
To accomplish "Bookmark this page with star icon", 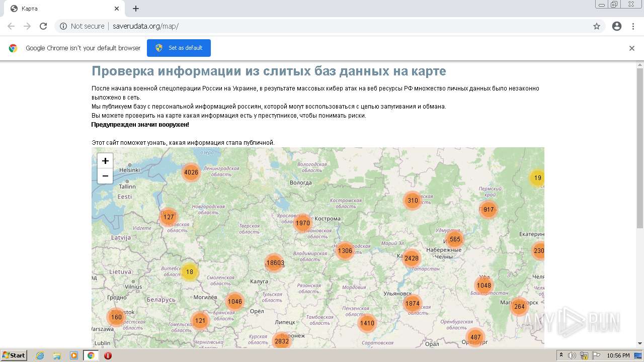I will point(597,26).
